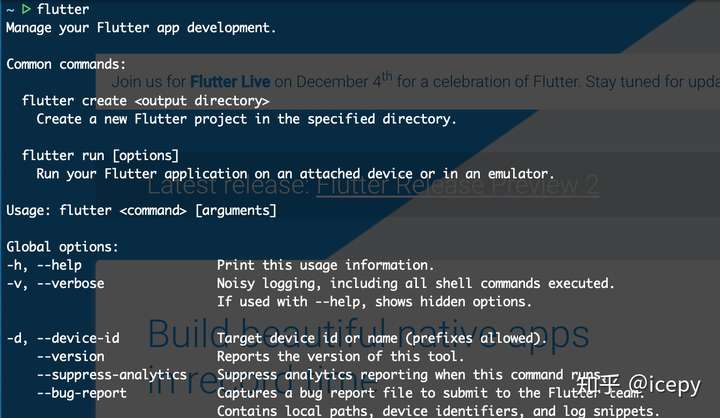Click the 'Print this usage information.' description
Image resolution: width=720 pixels, height=418 pixels.
[x=325, y=265]
